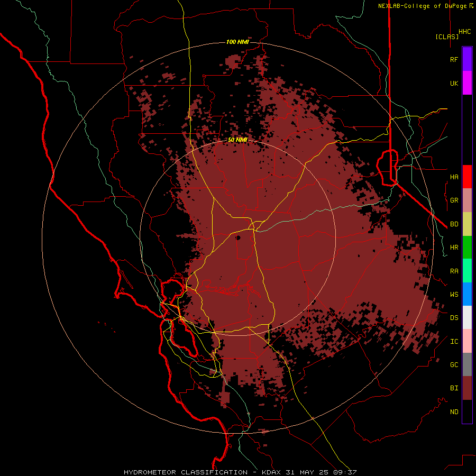Click the "WS" legend label
Viewport: 476px width, 476px height.
[x=454, y=295]
